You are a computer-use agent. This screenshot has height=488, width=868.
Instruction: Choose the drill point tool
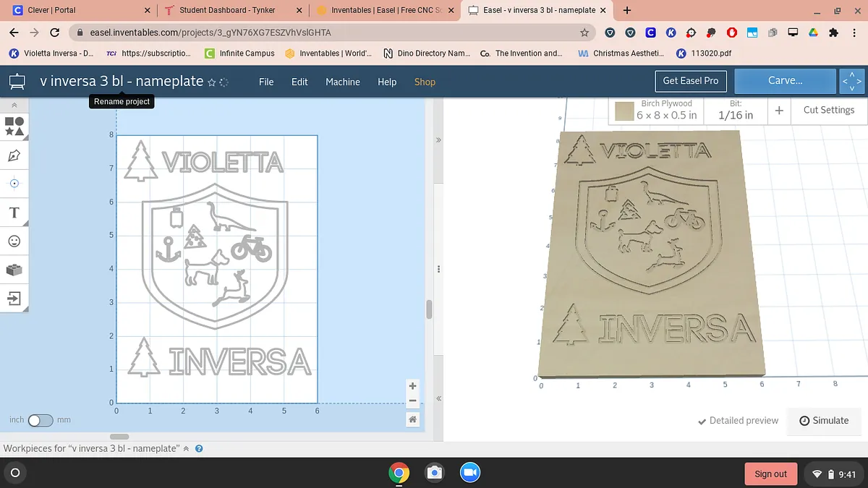click(x=14, y=184)
